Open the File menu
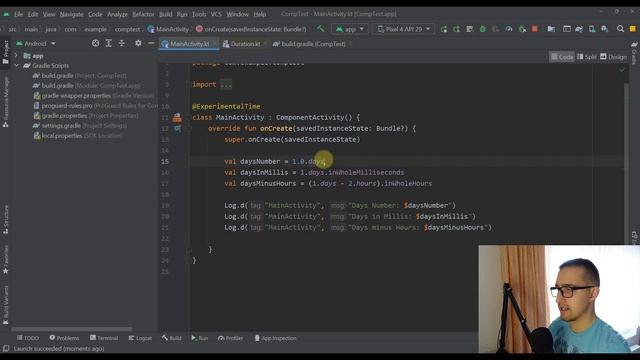This screenshot has height=360, width=640. tap(19, 14)
